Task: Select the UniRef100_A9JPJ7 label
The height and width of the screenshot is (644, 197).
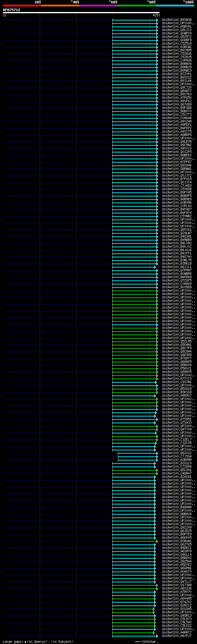Action: (177, 636)
